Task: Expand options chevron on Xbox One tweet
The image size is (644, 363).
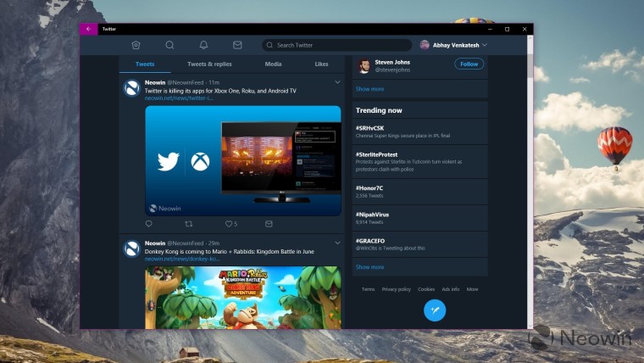Action: tap(337, 82)
